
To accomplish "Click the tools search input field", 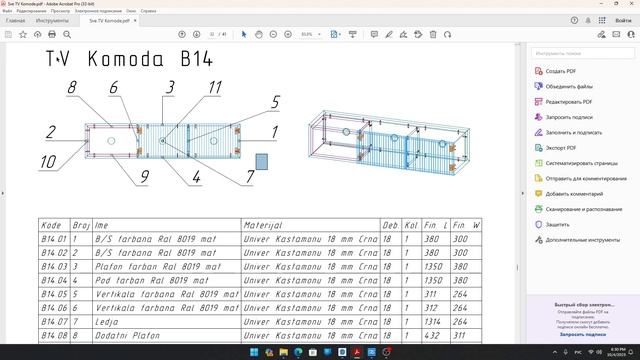I will (x=583, y=53).
